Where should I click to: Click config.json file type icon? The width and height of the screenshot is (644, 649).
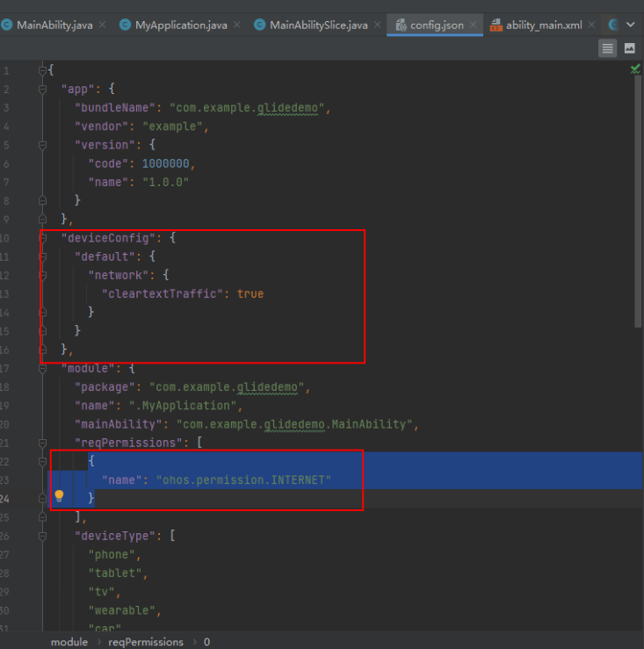tap(401, 25)
